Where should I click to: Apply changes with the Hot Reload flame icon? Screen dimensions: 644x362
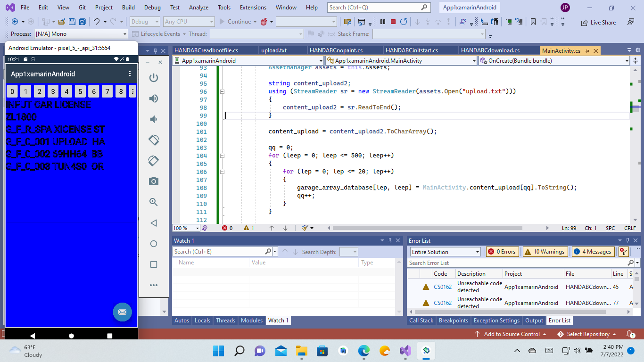[264, 21]
